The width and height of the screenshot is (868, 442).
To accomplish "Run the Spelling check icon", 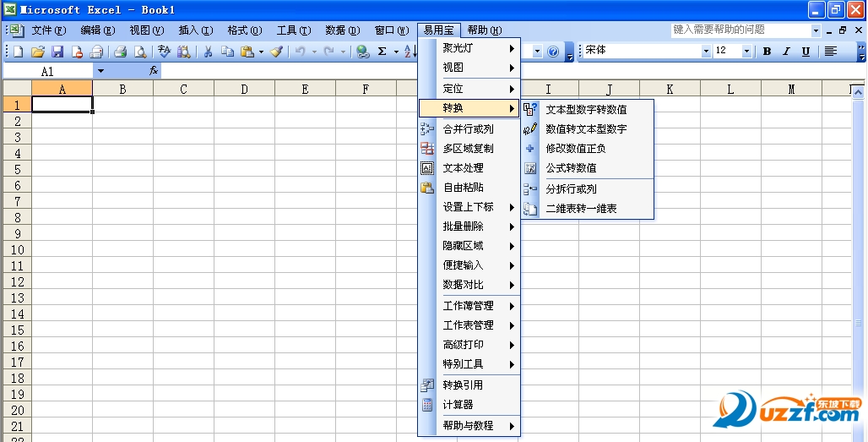I will coord(164,52).
